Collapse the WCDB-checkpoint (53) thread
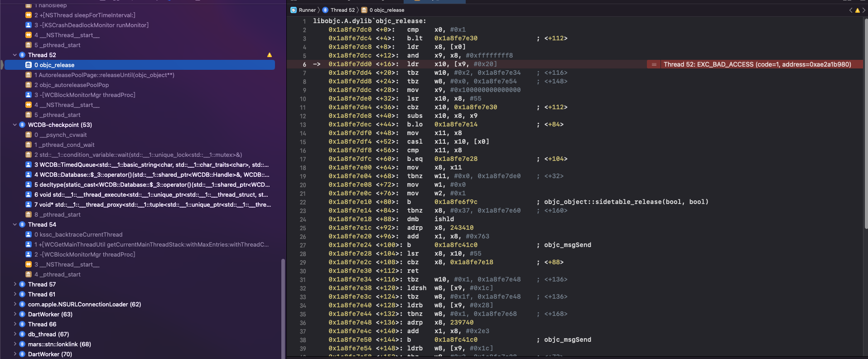 [14, 125]
